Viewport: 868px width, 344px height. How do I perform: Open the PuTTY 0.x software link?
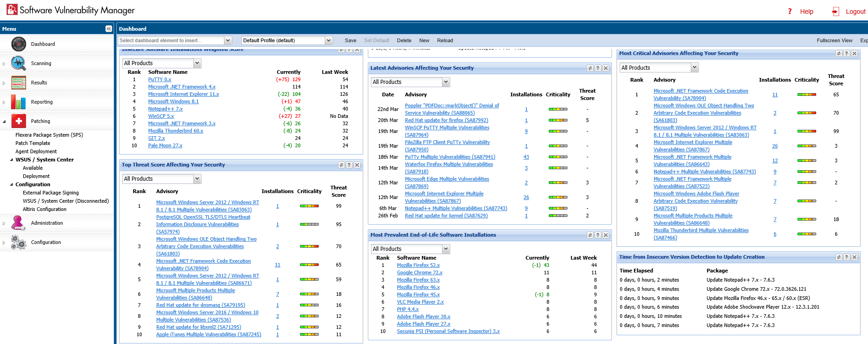tap(159, 79)
